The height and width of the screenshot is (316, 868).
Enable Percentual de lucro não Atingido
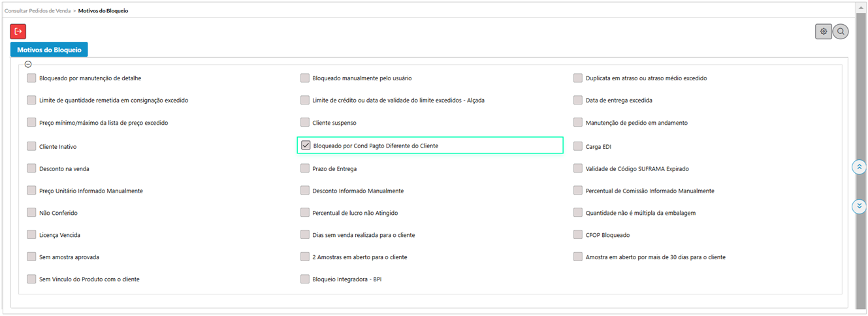click(305, 213)
